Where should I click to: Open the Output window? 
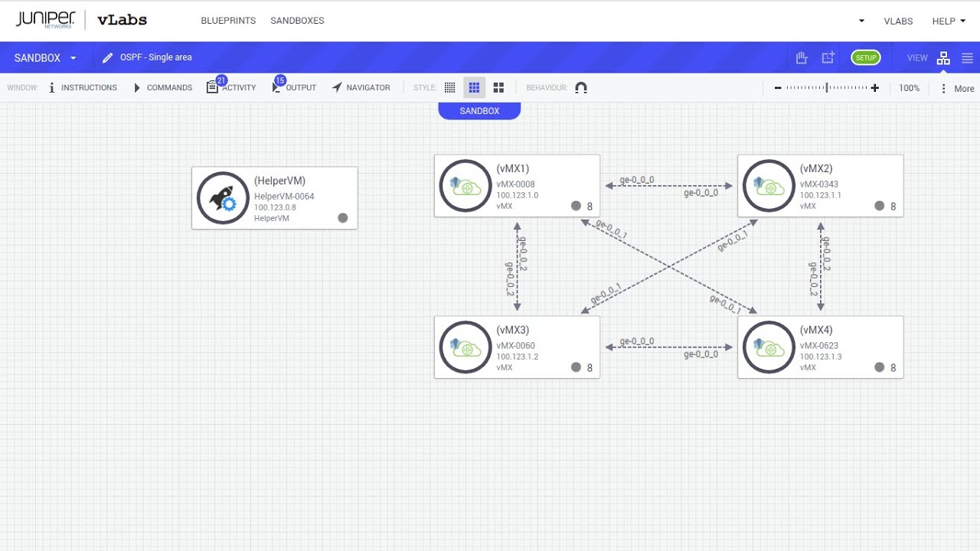[x=294, y=86]
